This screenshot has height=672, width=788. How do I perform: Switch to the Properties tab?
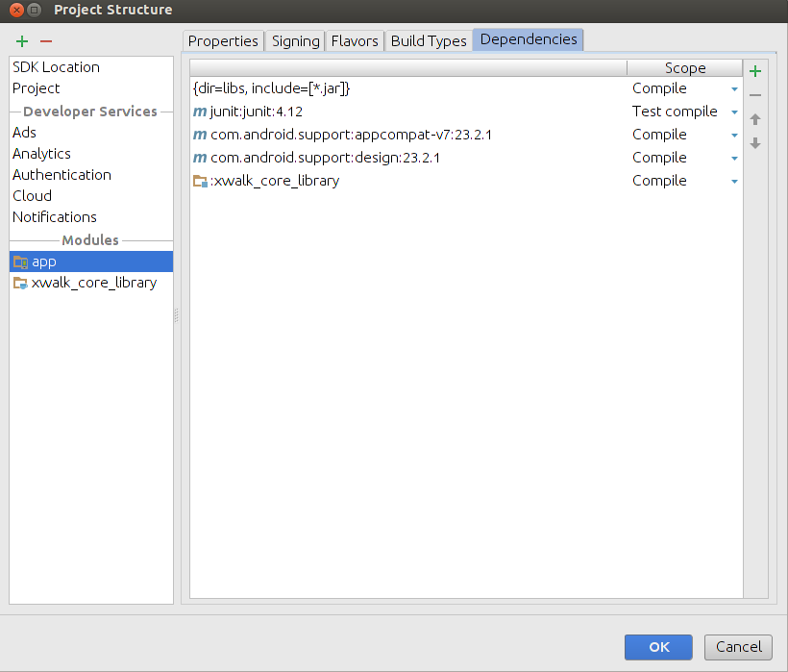click(223, 40)
